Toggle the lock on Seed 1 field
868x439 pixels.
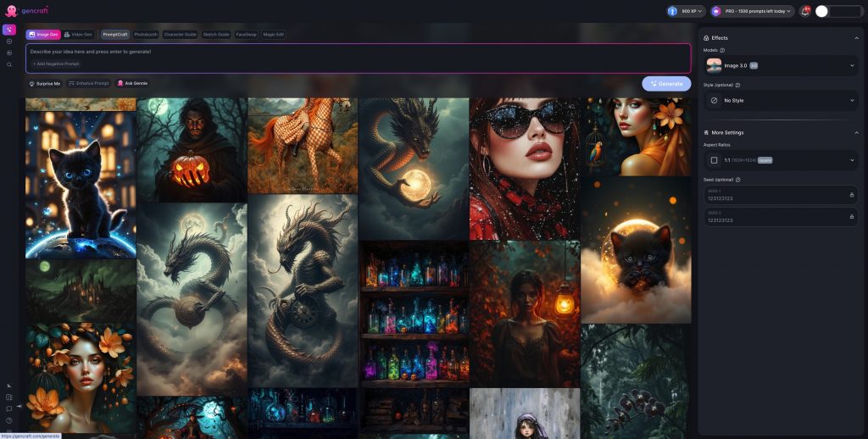coord(852,195)
